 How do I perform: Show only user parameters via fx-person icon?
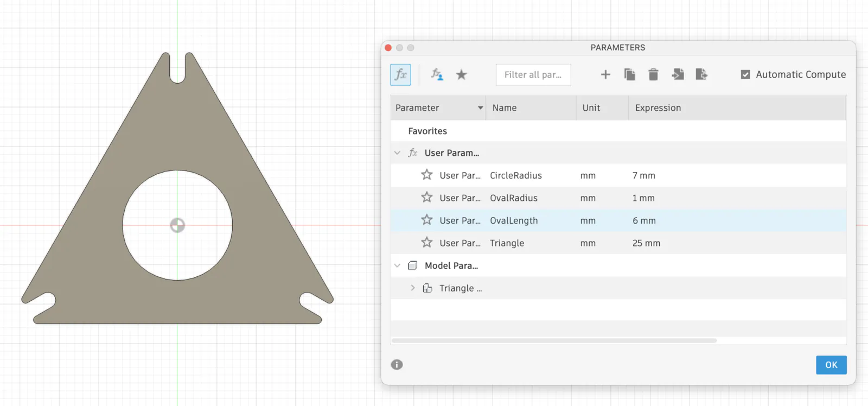coord(437,74)
